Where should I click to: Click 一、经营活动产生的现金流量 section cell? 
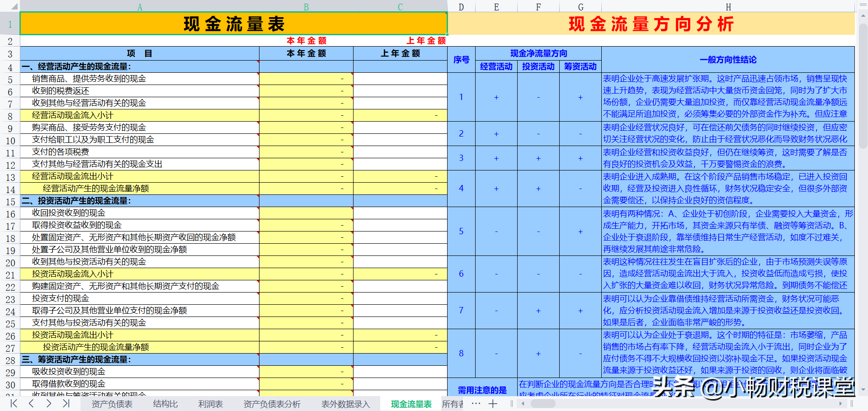point(140,66)
